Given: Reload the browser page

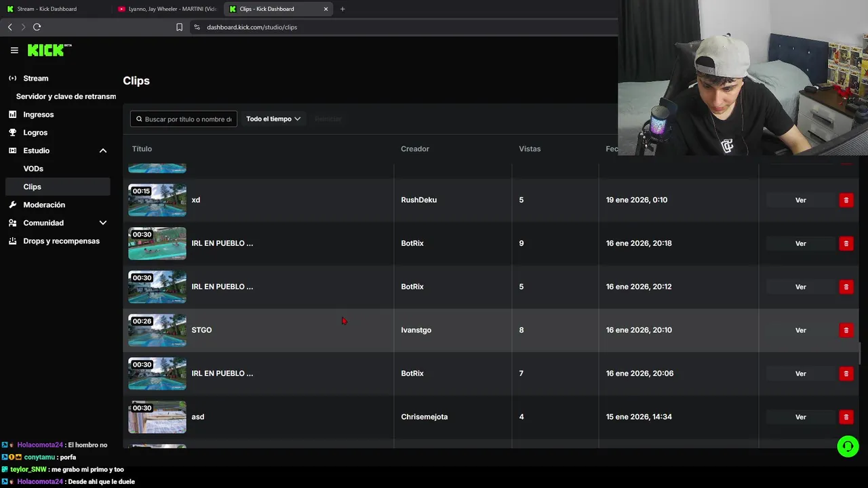Looking at the screenshot, I should coord(37,27).
